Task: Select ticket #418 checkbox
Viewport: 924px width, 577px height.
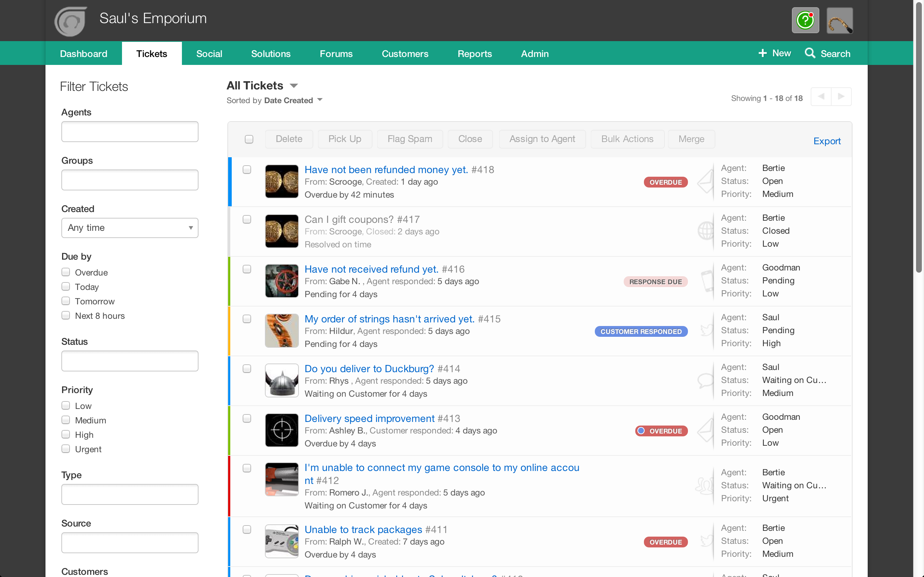Action: pyautogui.click(x=247, y=169)
